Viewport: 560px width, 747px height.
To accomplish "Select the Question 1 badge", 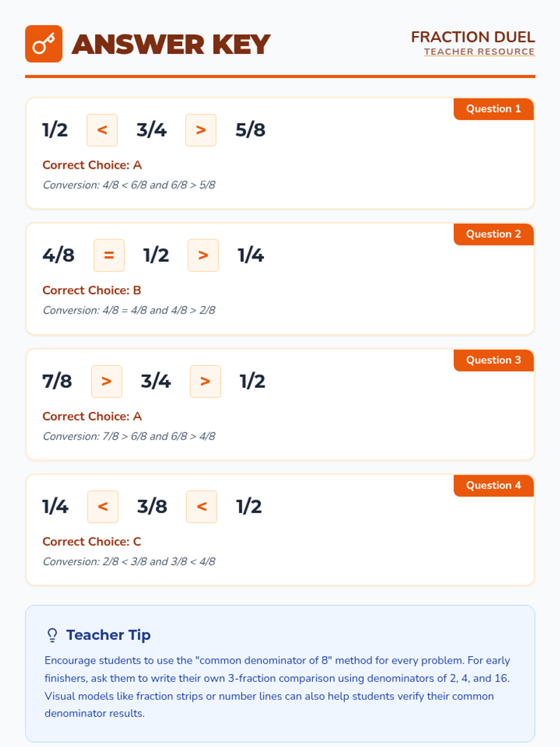I will point(493,109).
